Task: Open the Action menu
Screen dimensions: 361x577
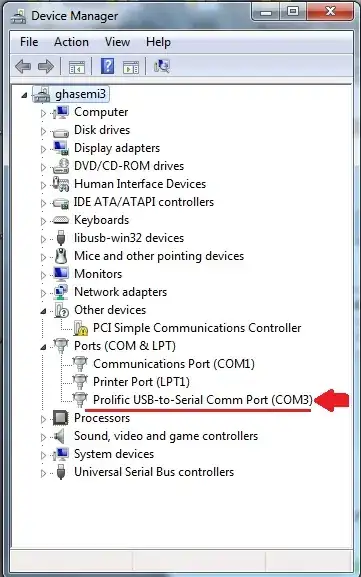Action: click(x=71, y=42)
